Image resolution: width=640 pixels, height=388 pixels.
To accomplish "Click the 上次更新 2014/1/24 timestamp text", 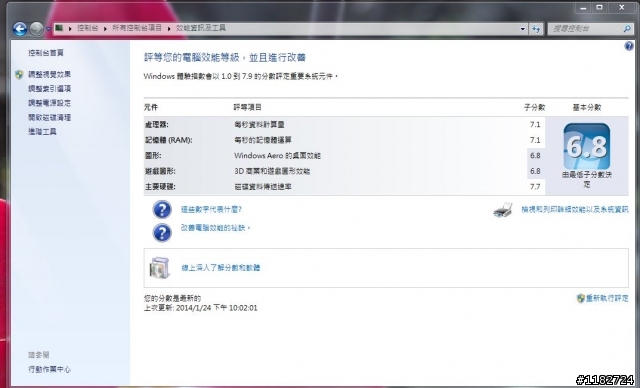I will [200, 308].
